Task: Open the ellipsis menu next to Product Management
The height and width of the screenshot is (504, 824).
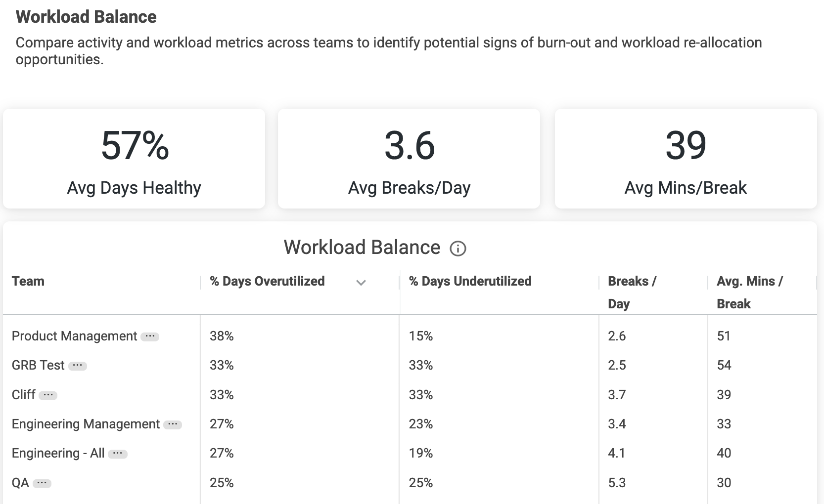Action: 149,336
